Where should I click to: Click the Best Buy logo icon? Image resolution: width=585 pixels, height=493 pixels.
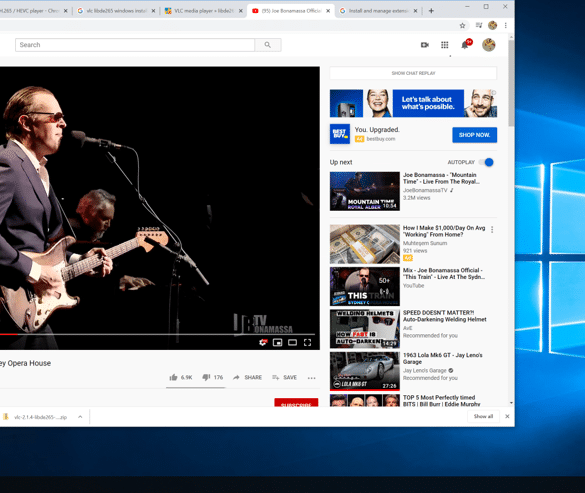click(340, 134)
